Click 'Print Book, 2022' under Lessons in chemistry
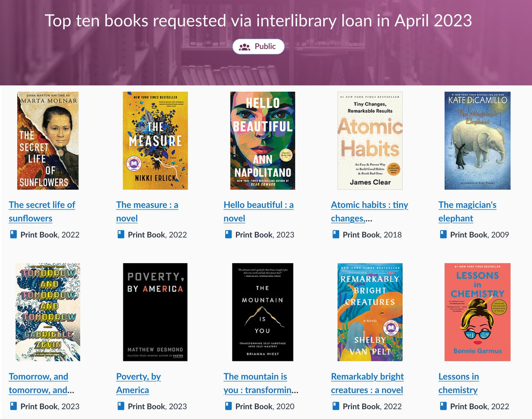Image resolution: width=532 pixels, height=419 pixels. (x=480, y=407)
